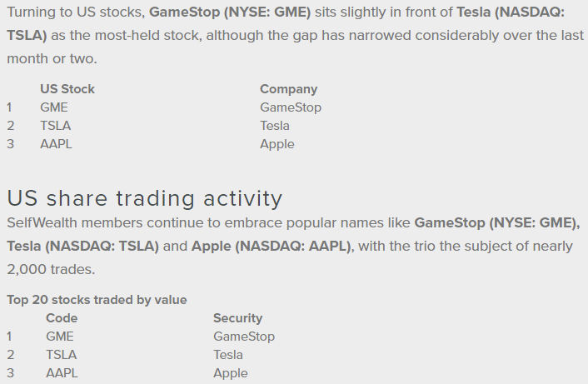The height and width of the screenshot is (384, 588).
Task: Click the Security column header
Action: 237,318
